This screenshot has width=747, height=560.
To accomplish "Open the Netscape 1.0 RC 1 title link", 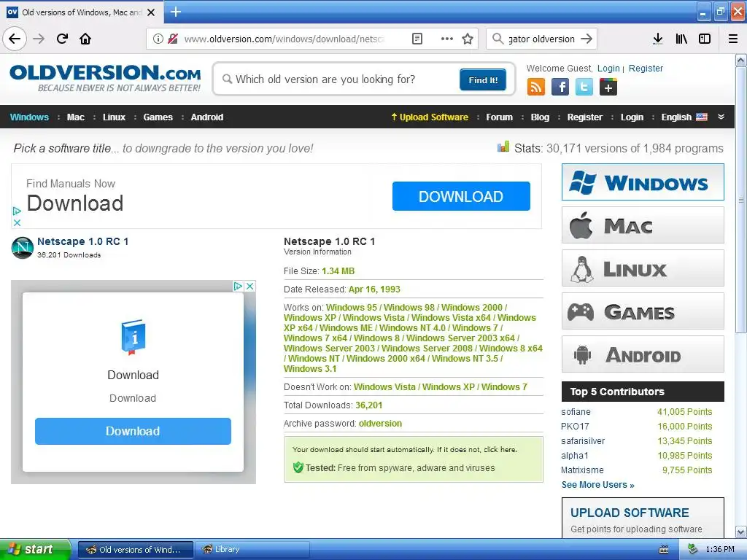I will (83, 241).
